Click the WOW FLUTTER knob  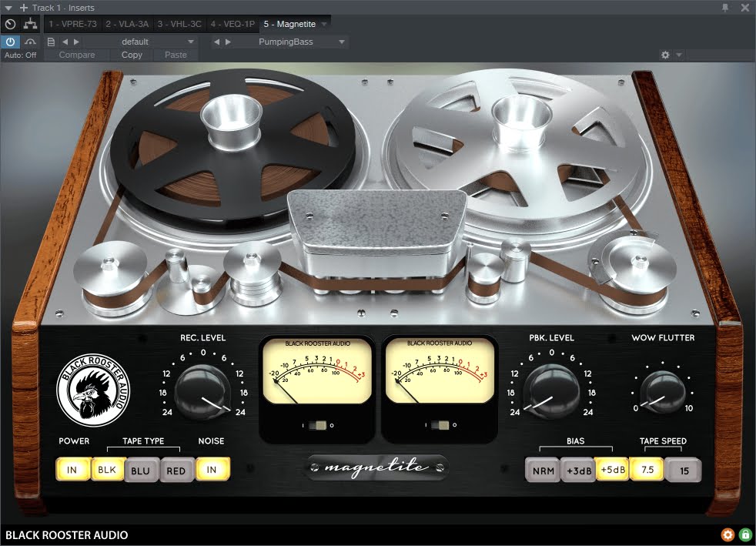tap(663, 392)
